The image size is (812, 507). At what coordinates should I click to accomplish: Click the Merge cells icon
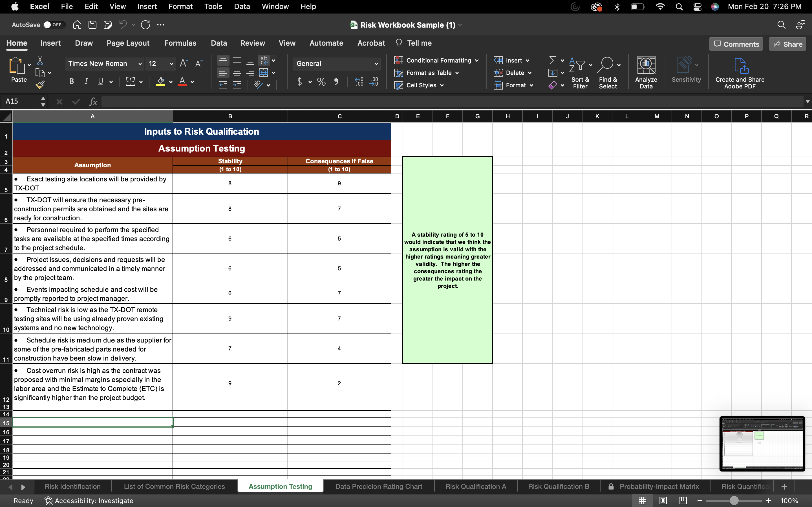(264, 73)
